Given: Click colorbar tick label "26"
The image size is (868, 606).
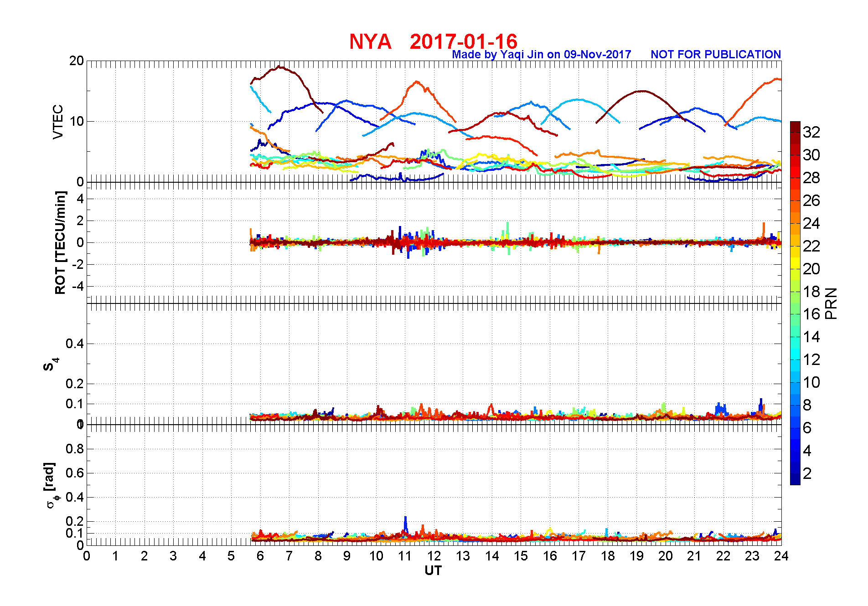Looking at the screenshot, I should (811, 200).
